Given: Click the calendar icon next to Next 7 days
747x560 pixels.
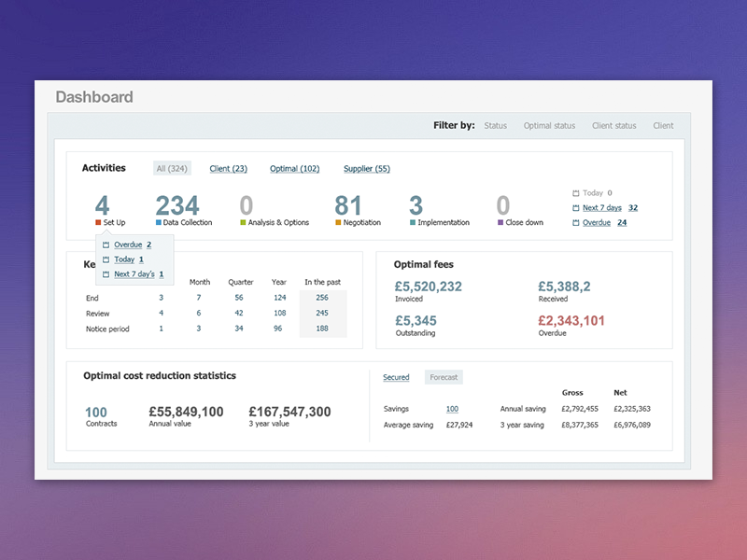Looking at the screenshot, I should (x=576, y=207).
